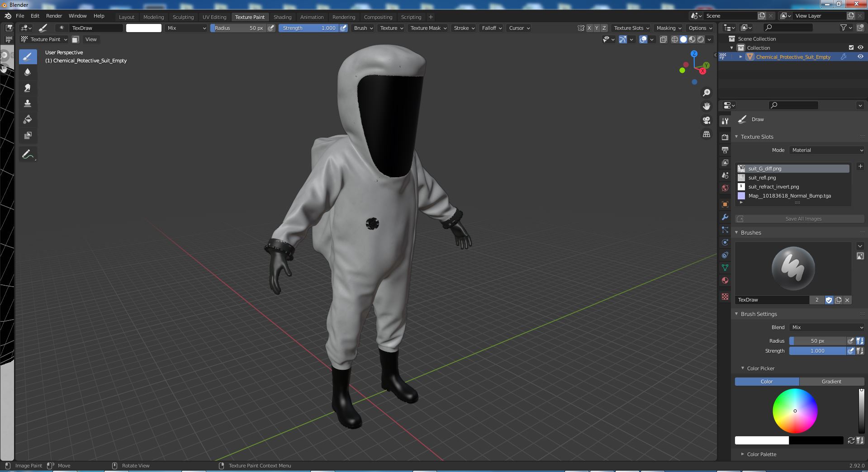Switch to wireframe viewport shading
The height and width of the screenshot is (472, 868).
(674, 39)
